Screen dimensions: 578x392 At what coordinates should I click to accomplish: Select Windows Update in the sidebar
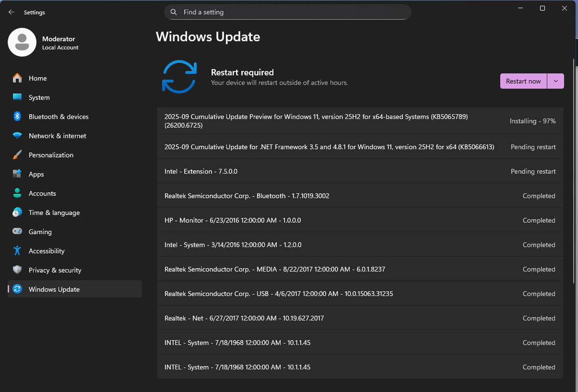(75, 289)
